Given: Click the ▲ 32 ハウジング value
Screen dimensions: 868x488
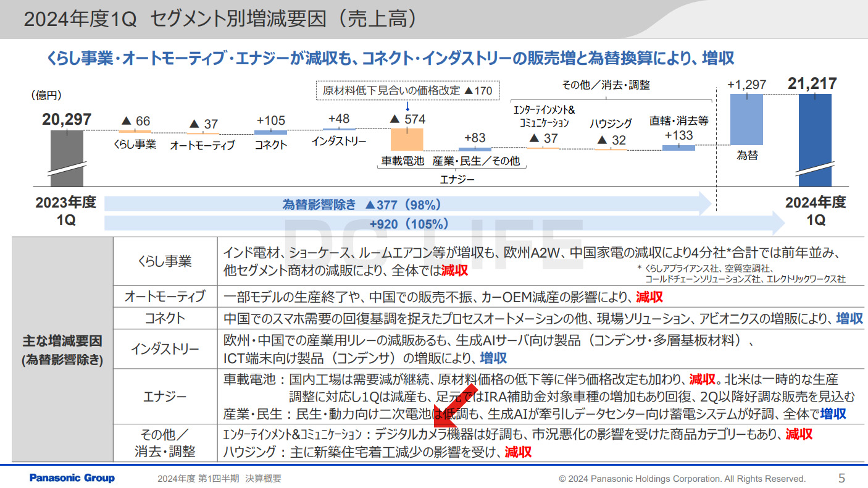Looking at the screenshot, I should (611, 140).
